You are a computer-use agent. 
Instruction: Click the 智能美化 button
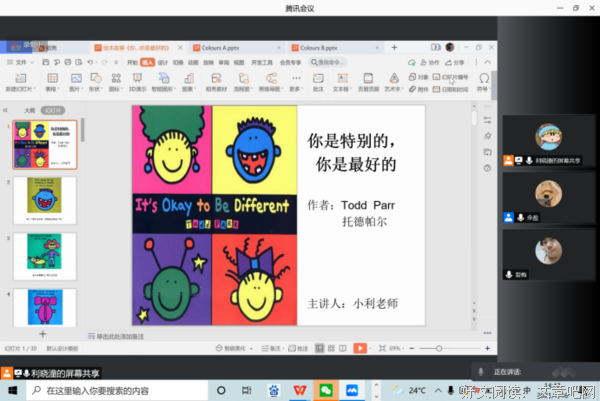click(231, 348)
